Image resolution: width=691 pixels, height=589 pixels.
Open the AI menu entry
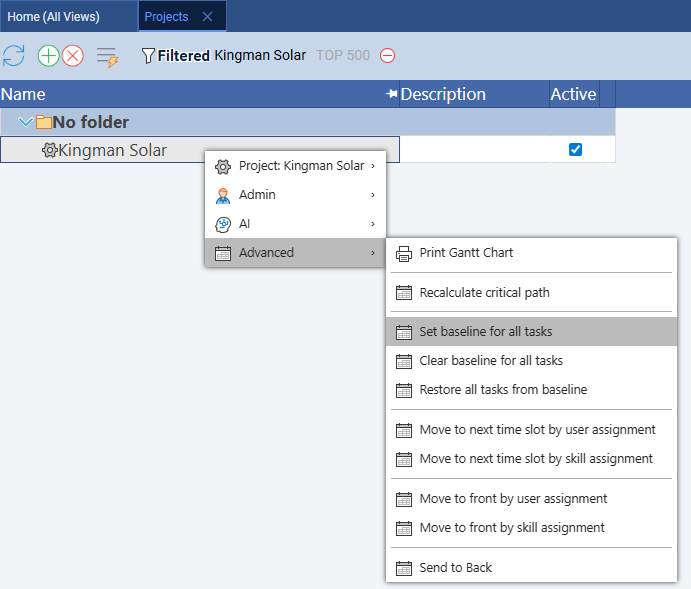[x=295, y=224]
